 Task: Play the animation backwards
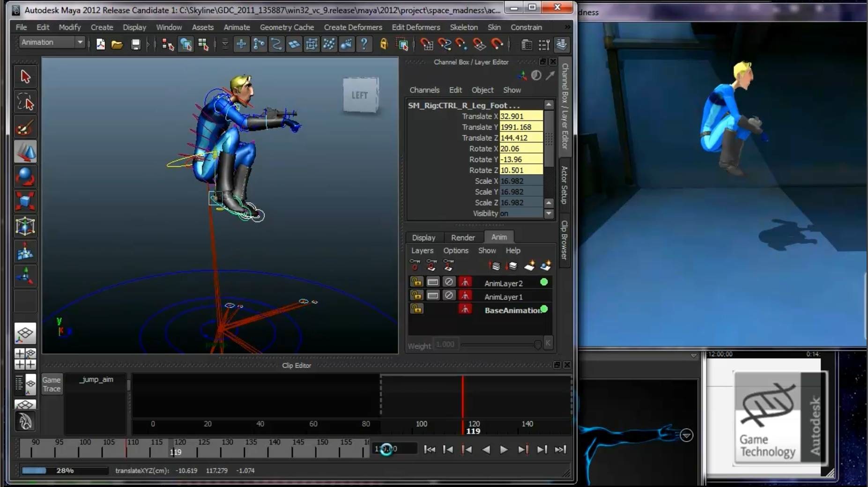[x=486, y=450]
